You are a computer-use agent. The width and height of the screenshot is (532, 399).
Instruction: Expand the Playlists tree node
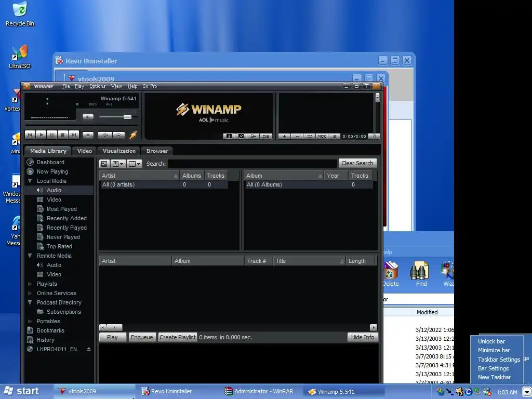(30, 284)
